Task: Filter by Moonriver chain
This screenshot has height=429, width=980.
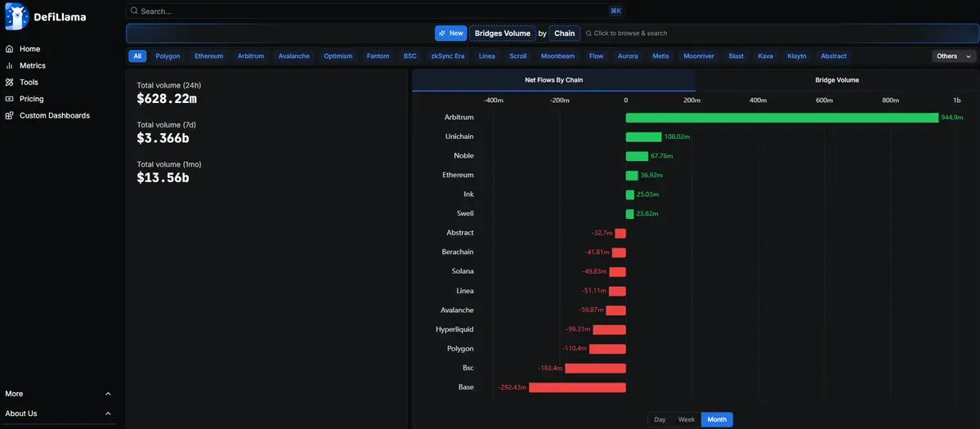Action: 699,56
